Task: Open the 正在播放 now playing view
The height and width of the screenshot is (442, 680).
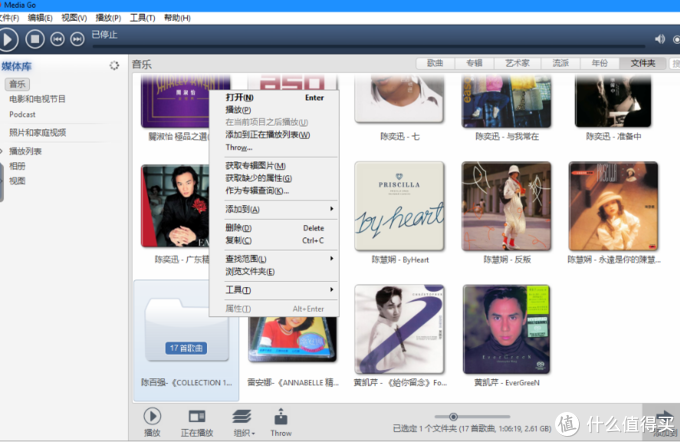Action: 197,422
